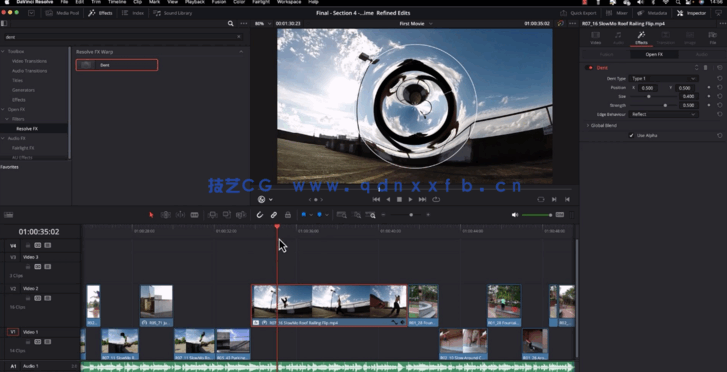Image resolution: width=727 pixels, height=372 pixels.
Task: Open the viewer zoom 80% dropdown
Action: pyautogui.click(x=262, y=23)
